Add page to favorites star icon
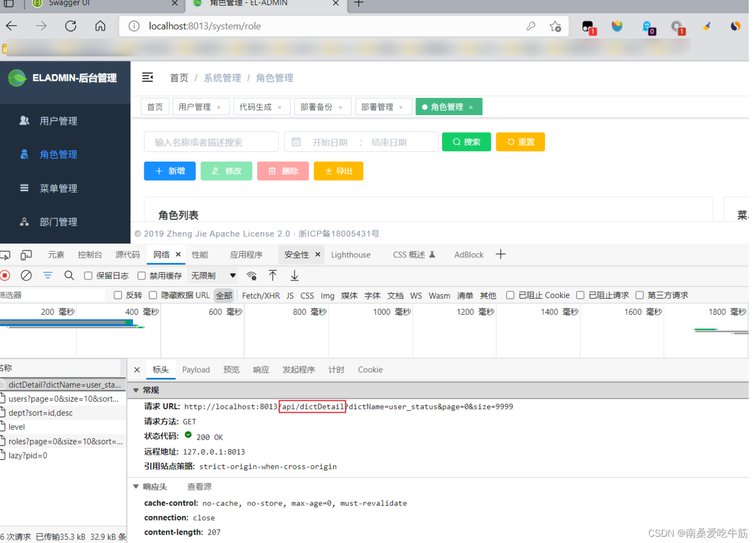This screenshot has height=543, width=756. 556,26
